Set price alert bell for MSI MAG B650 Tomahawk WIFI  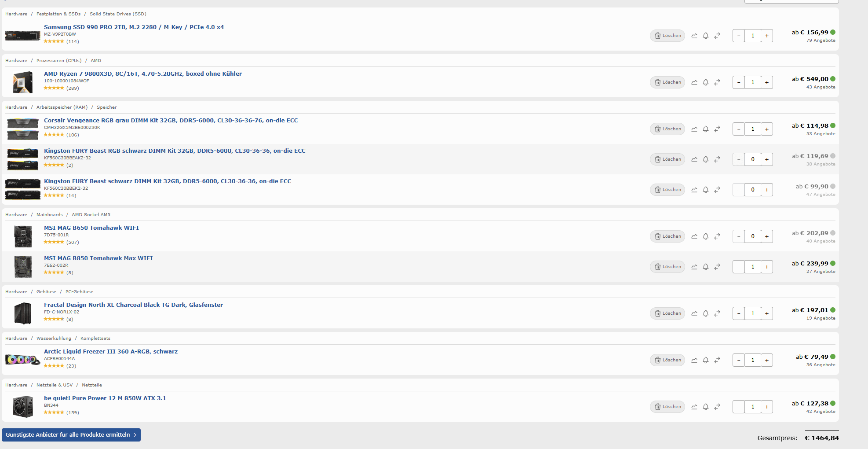pyautogui.click(x=706, y=236)
